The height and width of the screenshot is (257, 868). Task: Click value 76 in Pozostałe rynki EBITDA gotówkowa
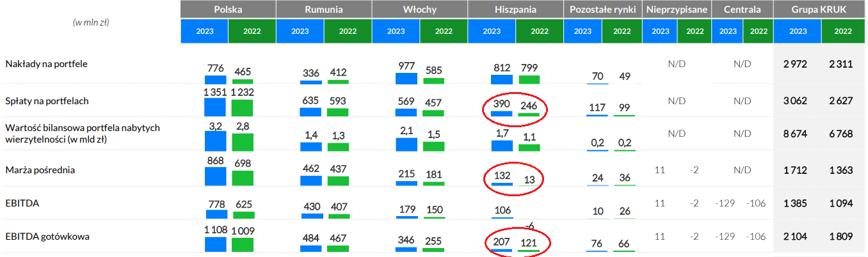598,244
